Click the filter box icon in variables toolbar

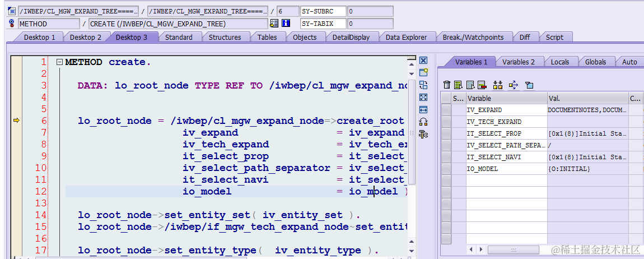[x=529, y=85]
